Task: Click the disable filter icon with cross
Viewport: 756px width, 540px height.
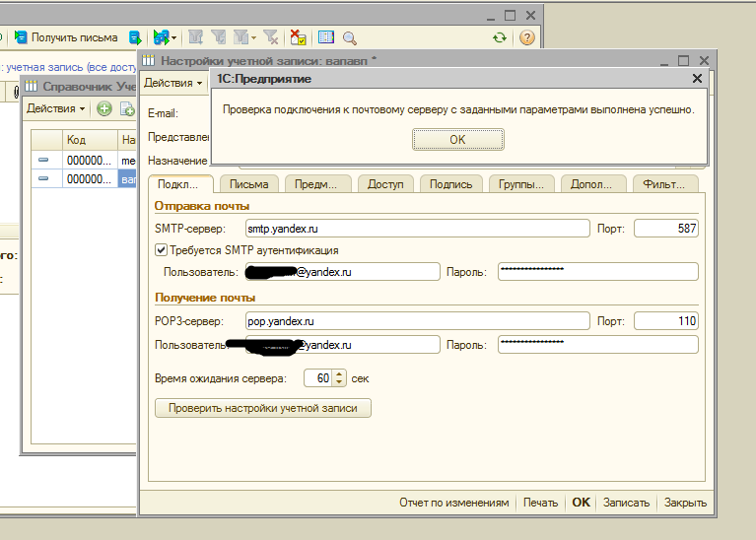Action: (x=271, y=37)
